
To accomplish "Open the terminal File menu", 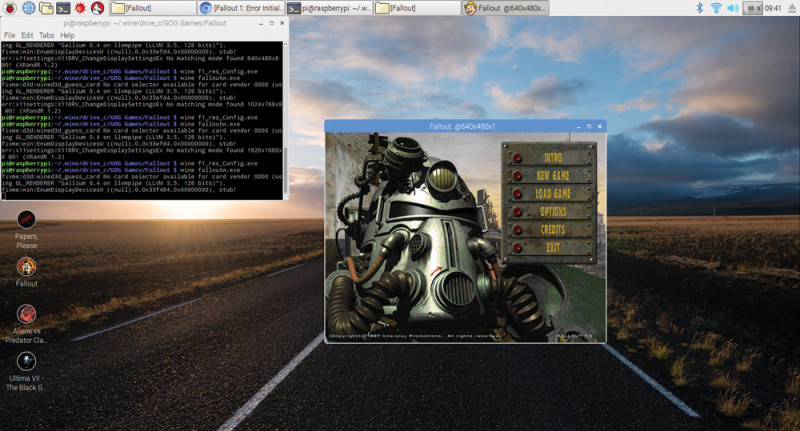I will 9,35.
